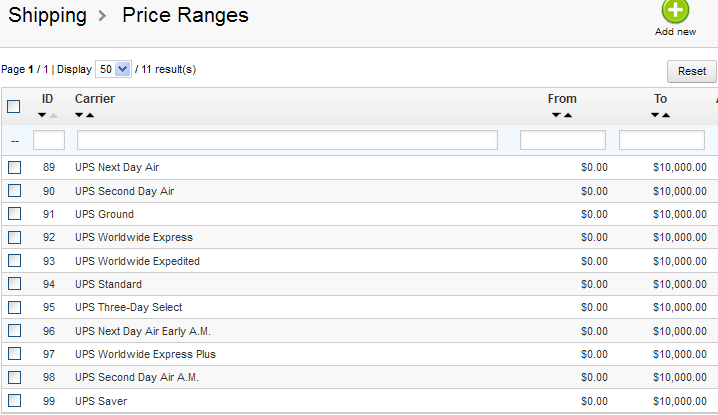Open UPS Ground carrier entry
Viewport: 718px width, 415px height.
pyautogui.click(x=104, y=214)
